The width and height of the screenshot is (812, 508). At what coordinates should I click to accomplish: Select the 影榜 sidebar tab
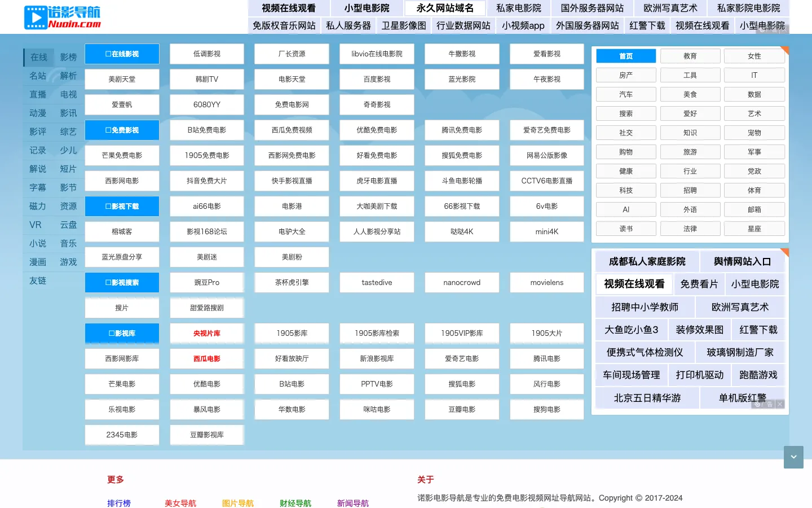tap(69, 57)
